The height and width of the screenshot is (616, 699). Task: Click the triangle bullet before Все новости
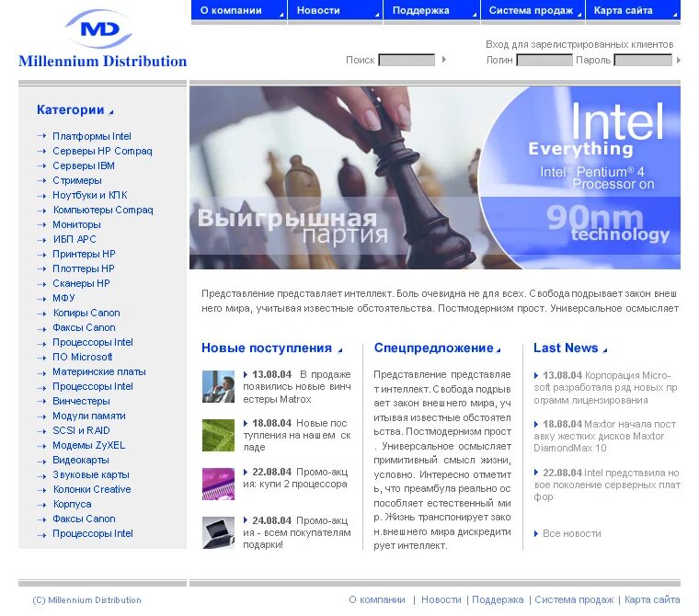(536, 533)
